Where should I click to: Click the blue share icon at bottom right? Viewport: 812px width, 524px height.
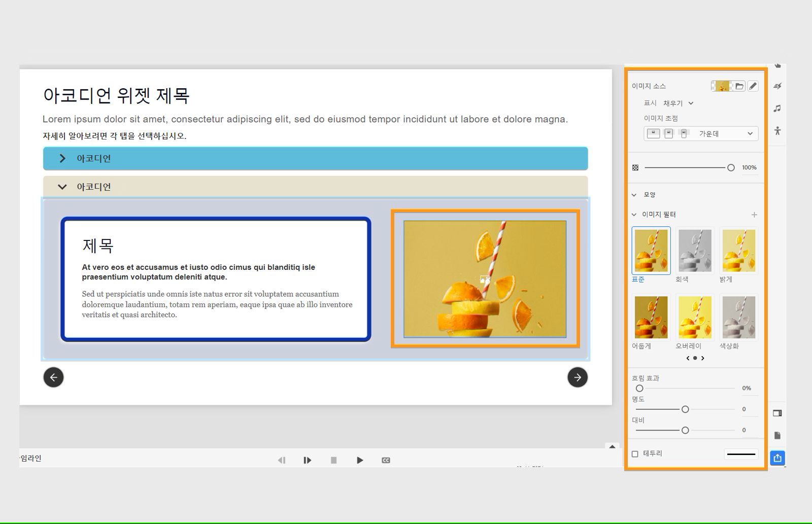pos(777,458)
